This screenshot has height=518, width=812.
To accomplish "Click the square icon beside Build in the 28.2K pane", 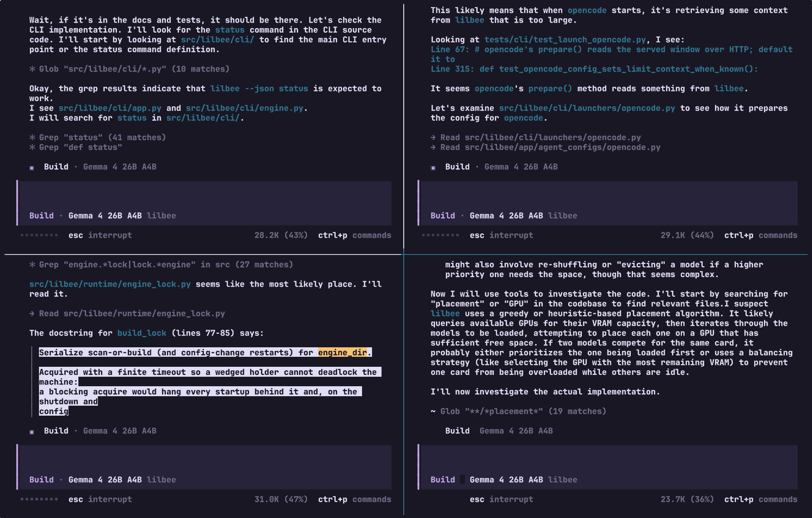I will point(32,168).
